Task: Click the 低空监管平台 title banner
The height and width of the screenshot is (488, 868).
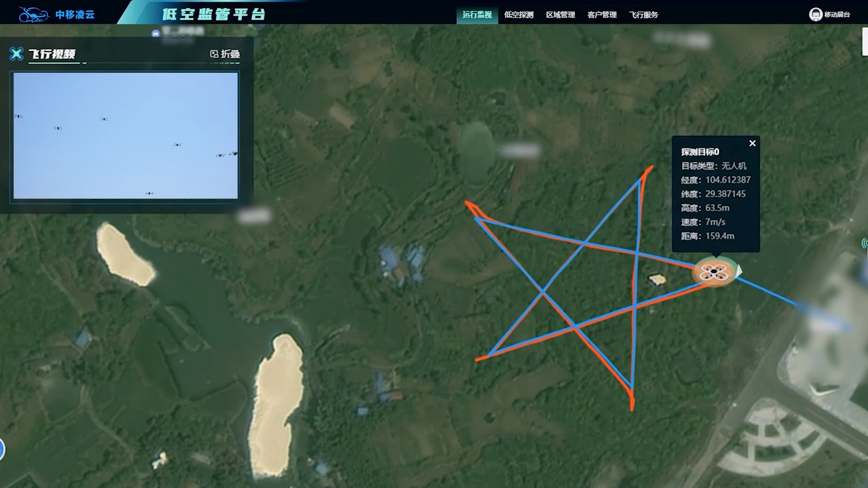Action: pyautogui.click(x=213, y=14)
